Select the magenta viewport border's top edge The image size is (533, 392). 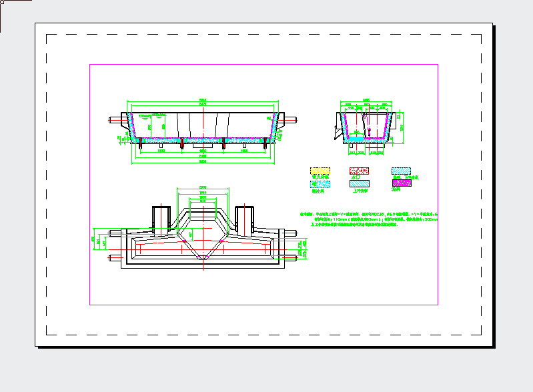(263, 65)
